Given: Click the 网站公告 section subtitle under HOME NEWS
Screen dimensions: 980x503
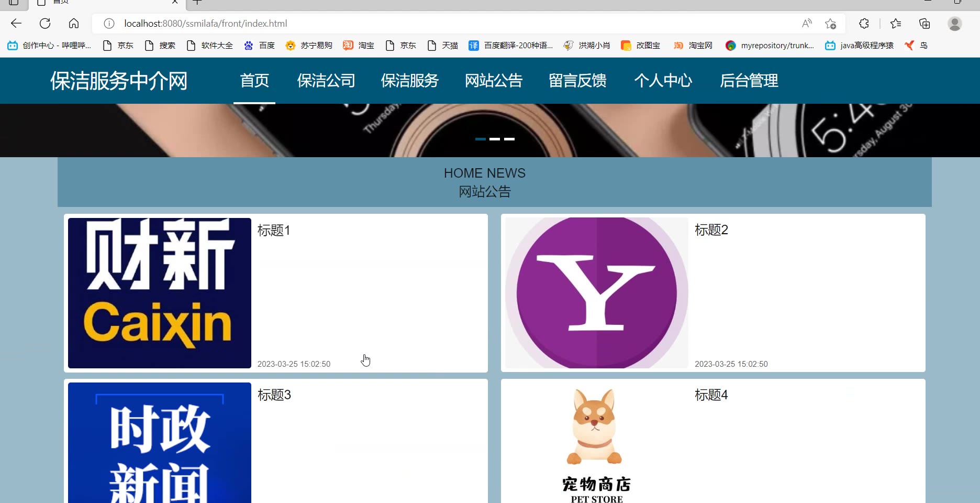Looking at the screenshot, I should [485, 192].
